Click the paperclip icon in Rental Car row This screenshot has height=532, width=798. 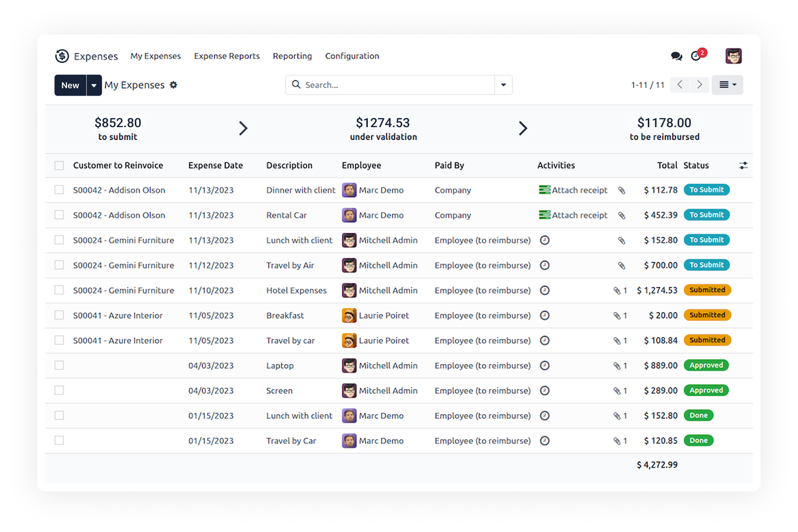[x=621, y=215]
